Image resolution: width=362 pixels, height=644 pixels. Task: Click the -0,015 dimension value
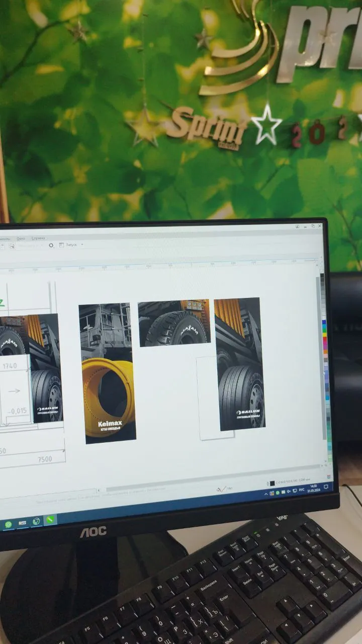(18, 411)
